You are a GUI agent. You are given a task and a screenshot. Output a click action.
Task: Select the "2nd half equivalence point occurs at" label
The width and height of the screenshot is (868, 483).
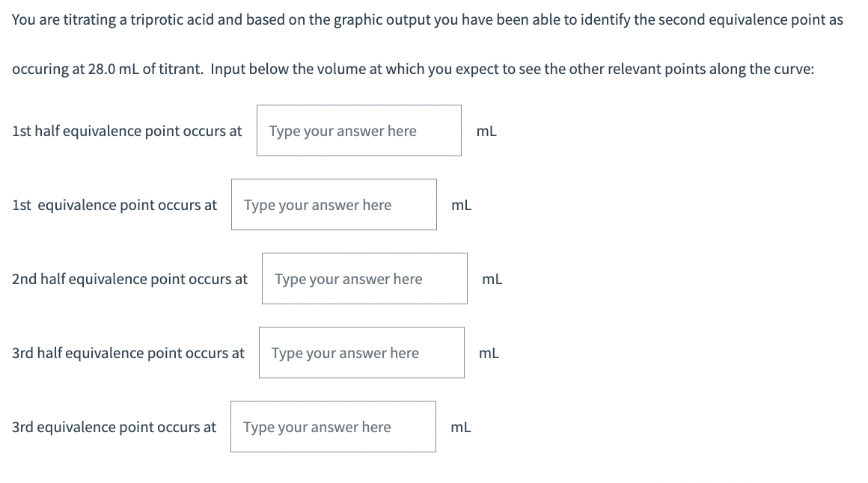[x=129, y=279]
